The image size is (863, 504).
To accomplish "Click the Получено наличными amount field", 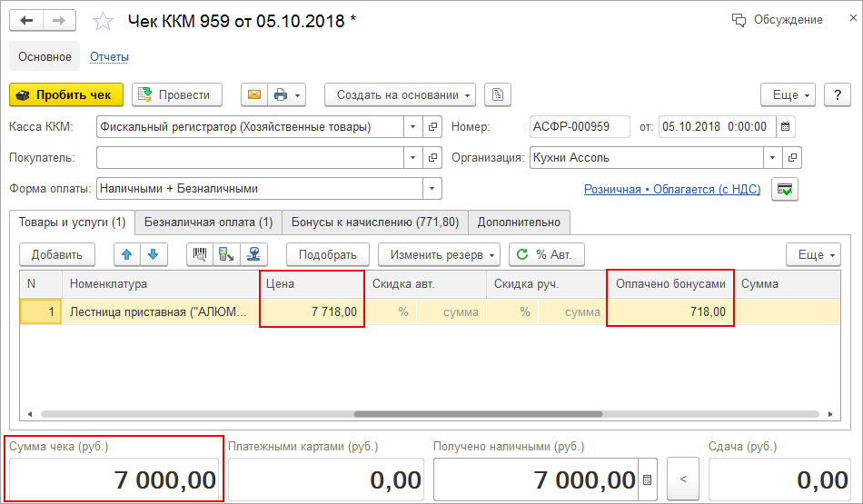I will point(536,479).
